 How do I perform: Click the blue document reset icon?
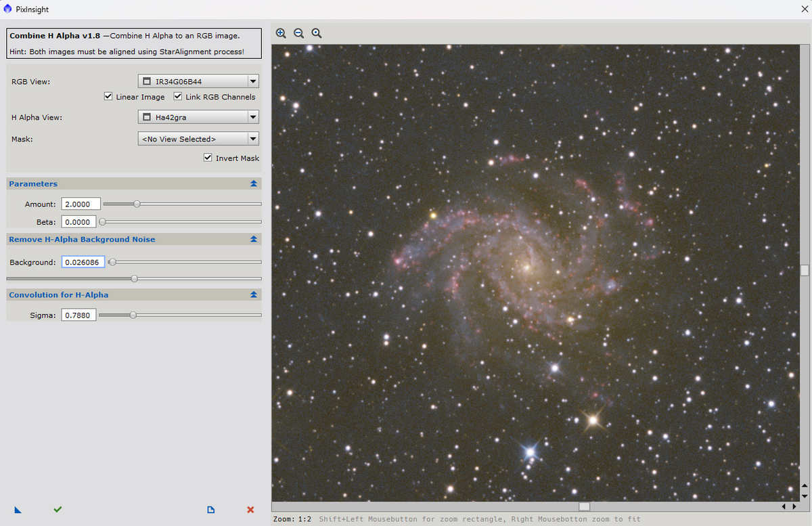210,510
